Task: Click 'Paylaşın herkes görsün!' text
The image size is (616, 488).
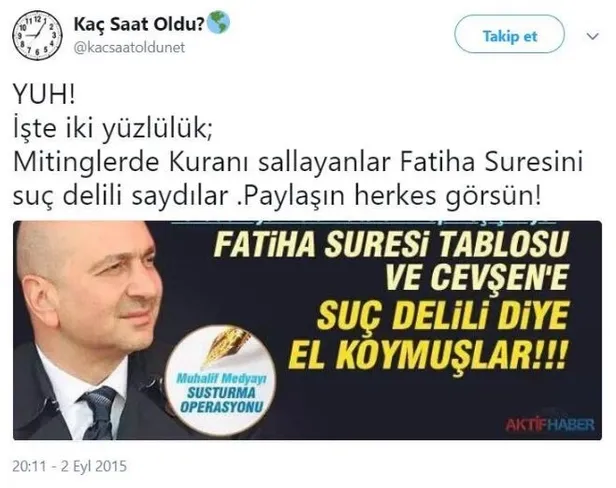Action: tap(390, 196)
